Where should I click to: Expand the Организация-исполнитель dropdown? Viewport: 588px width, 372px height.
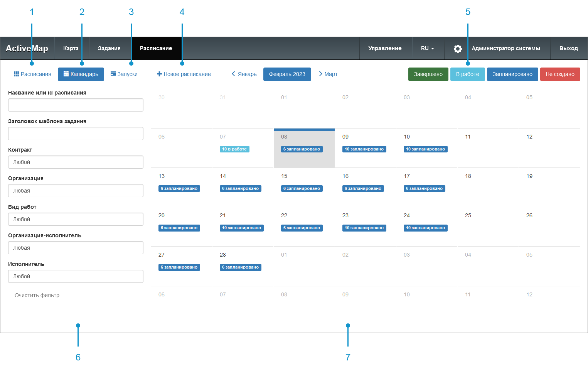[76, 248]
